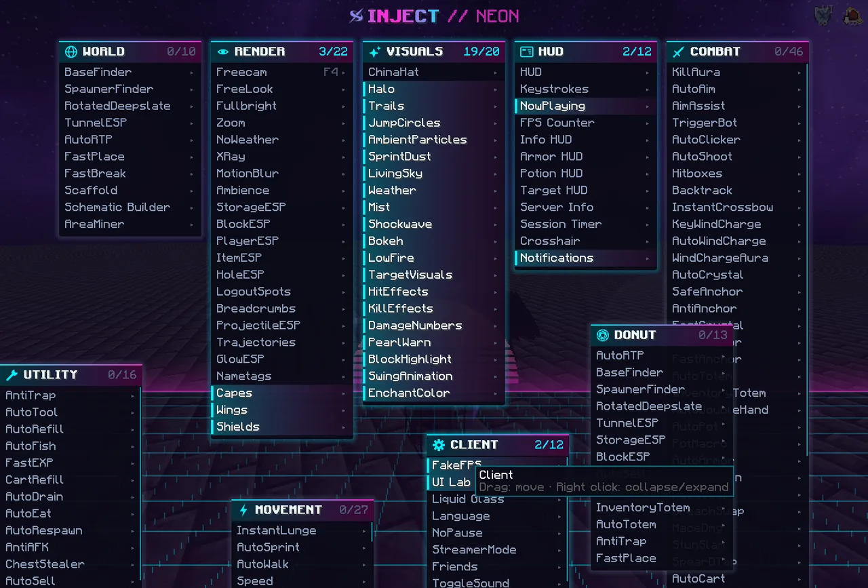Click the Friends entry in the Client panel

point(497,567)
